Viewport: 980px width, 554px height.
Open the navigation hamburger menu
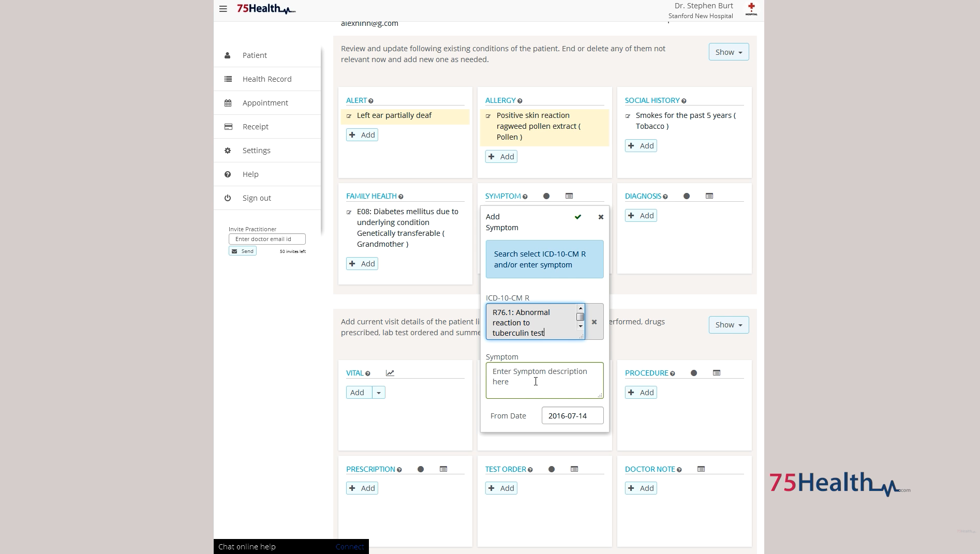[223, 9]
